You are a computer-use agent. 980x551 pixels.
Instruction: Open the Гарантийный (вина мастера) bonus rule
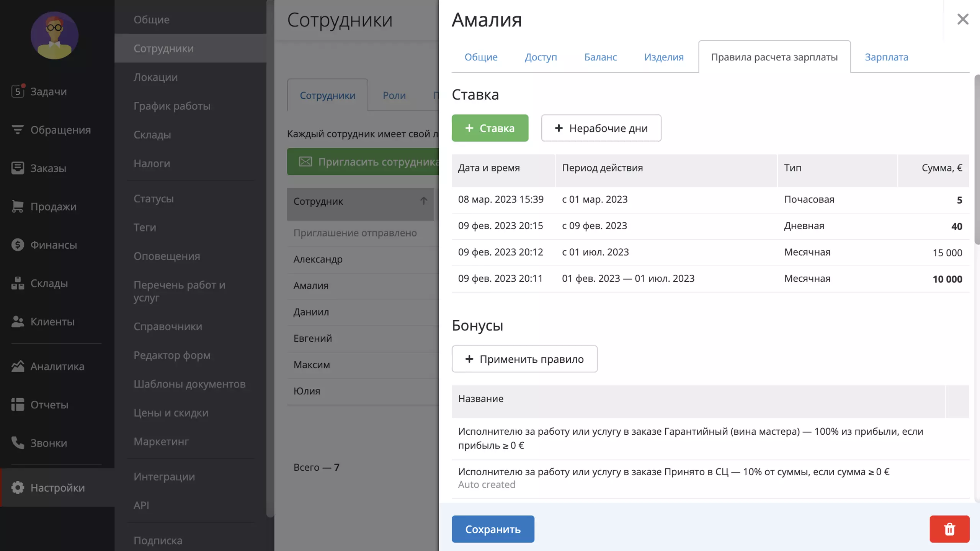click(710, 438)
